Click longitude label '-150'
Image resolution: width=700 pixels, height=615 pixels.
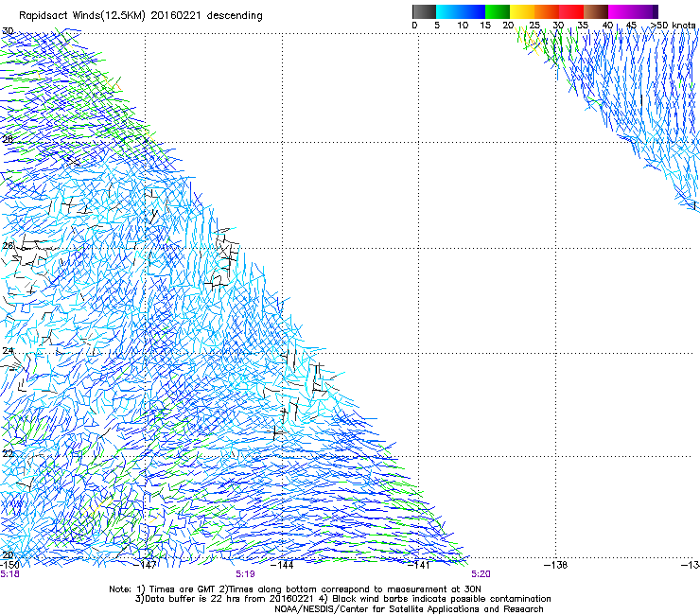pos(9,565)
